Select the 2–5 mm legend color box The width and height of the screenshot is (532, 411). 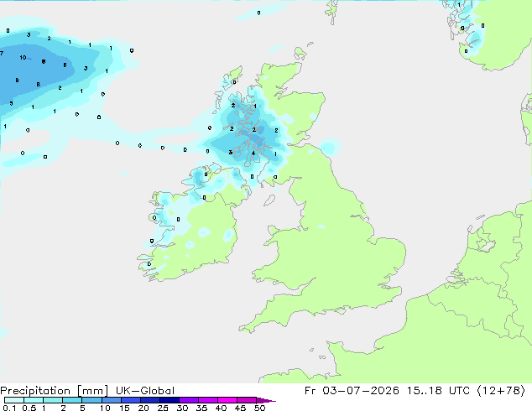[x=72, y=400]
